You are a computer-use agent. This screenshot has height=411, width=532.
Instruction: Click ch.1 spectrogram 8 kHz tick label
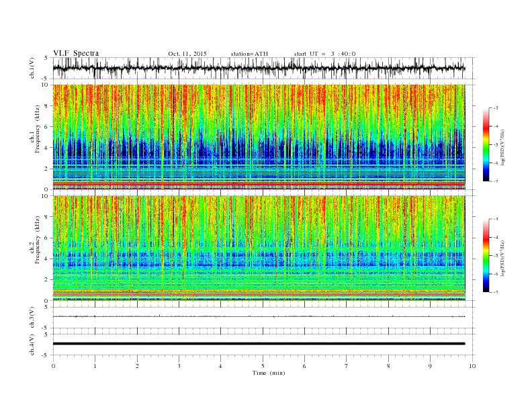tap(47, 106)
